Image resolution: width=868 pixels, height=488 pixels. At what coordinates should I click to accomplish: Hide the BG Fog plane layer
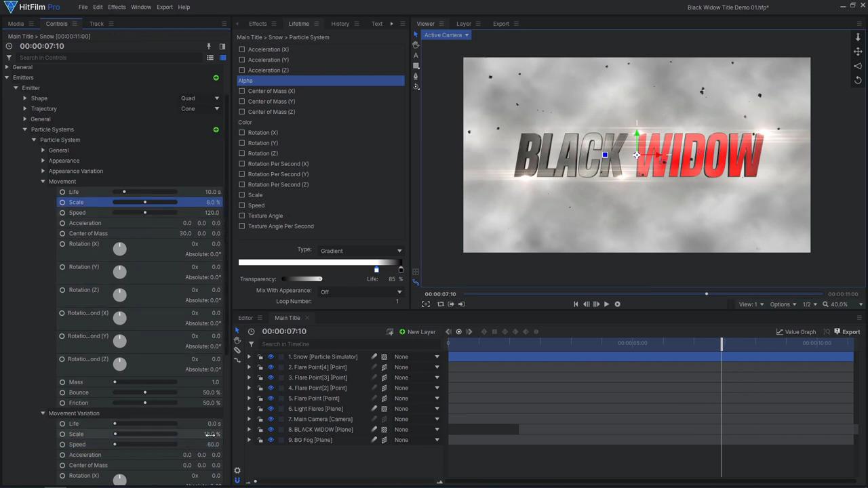271,440
